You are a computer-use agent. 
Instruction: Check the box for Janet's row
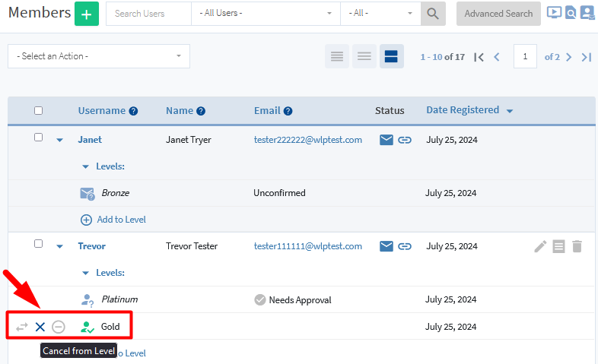(x=39, y=137)
